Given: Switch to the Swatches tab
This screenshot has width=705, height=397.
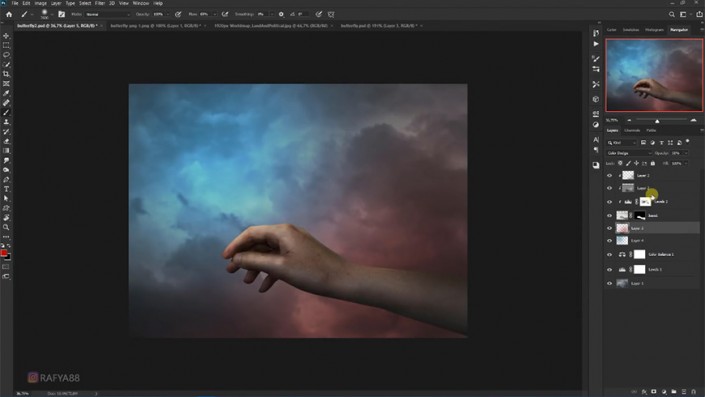Looking at the screenshot, I should pyautogui.click(x=631, y=30).
